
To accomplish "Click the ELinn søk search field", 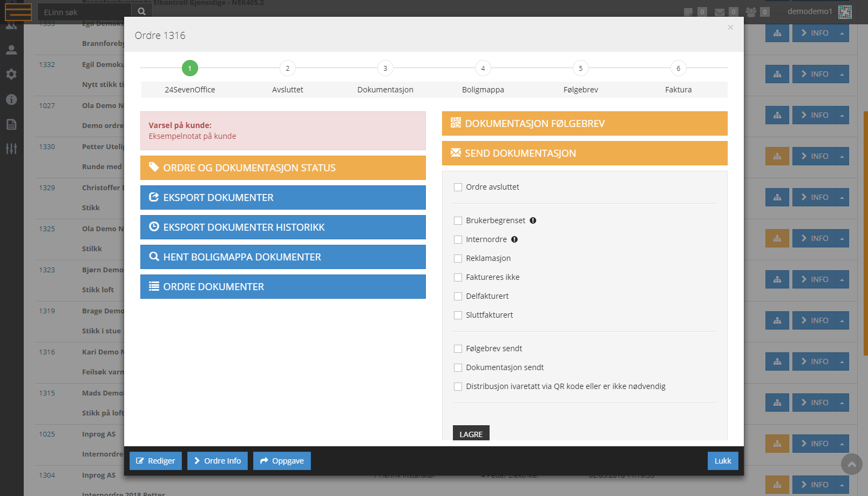I will point(85,12).
